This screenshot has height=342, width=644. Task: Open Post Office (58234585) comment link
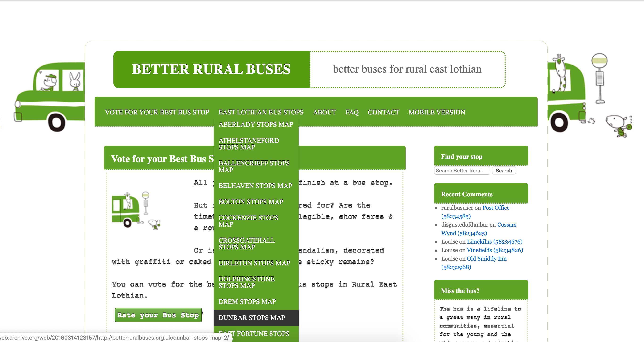point(495,208)
